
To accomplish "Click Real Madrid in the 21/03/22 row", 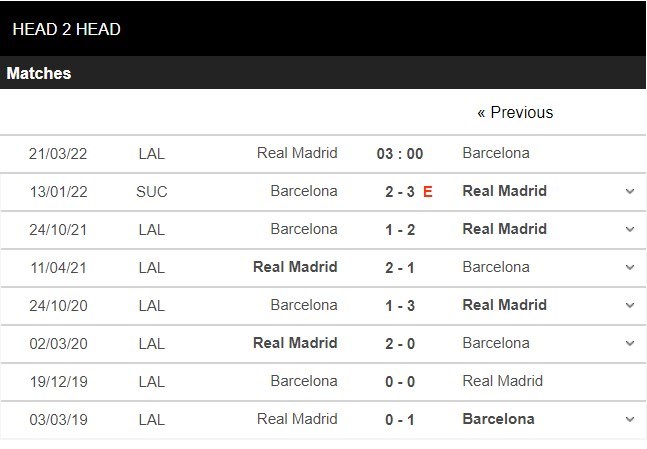I will (x=297, y=153).
